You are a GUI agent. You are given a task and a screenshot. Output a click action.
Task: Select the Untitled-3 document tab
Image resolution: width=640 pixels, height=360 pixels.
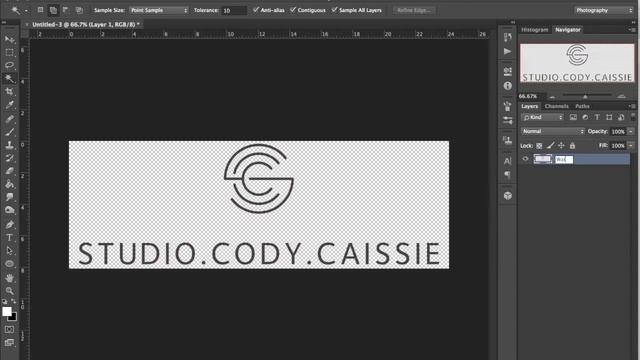tap(86, 24)
